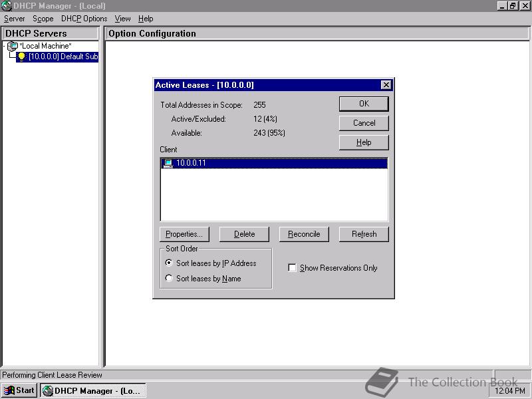Click the Windows logo on Start button
The height and width of the screenshot is (399, 532).
[9, 390]
